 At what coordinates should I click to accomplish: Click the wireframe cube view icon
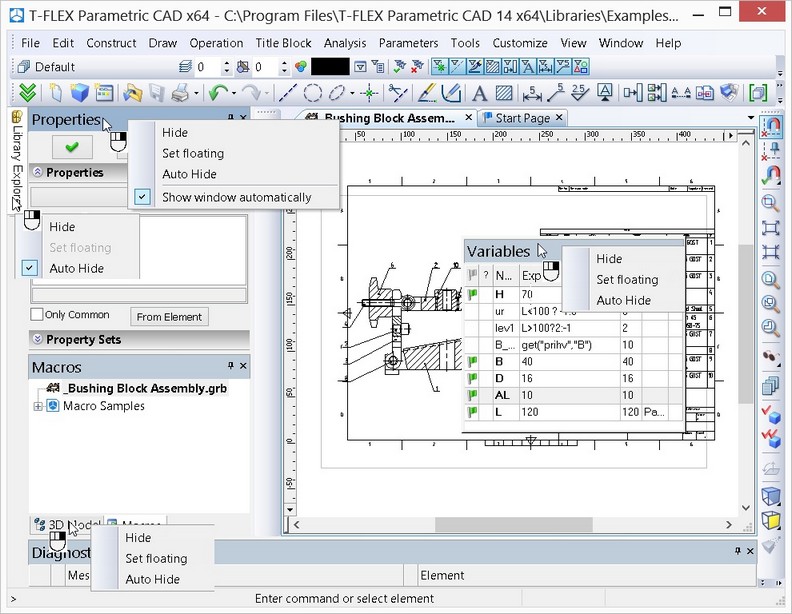tap(771, 496)
